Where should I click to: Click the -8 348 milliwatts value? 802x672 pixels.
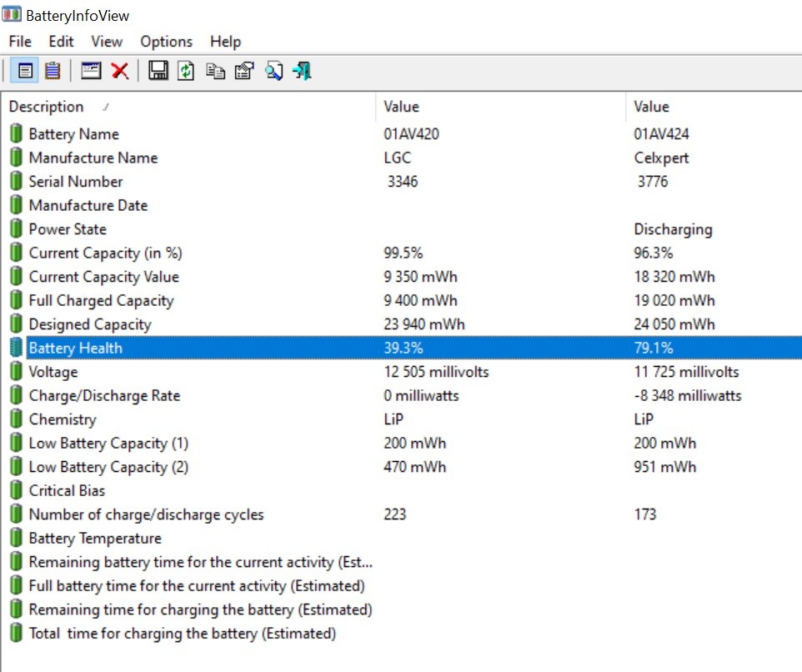(x=688, y=395)
